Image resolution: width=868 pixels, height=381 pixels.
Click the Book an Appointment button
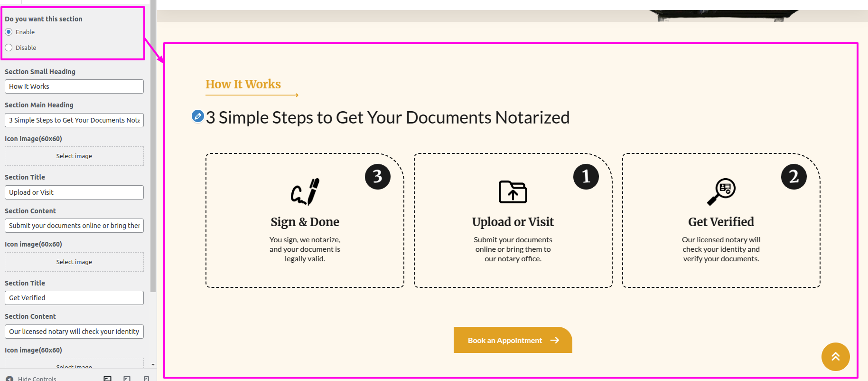[513, 340]
